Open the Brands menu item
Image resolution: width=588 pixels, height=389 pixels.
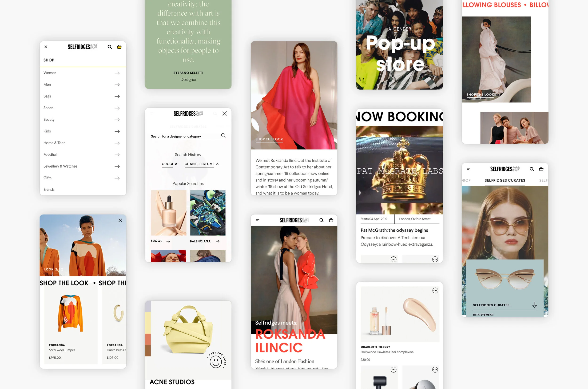(x=49, y=190)
